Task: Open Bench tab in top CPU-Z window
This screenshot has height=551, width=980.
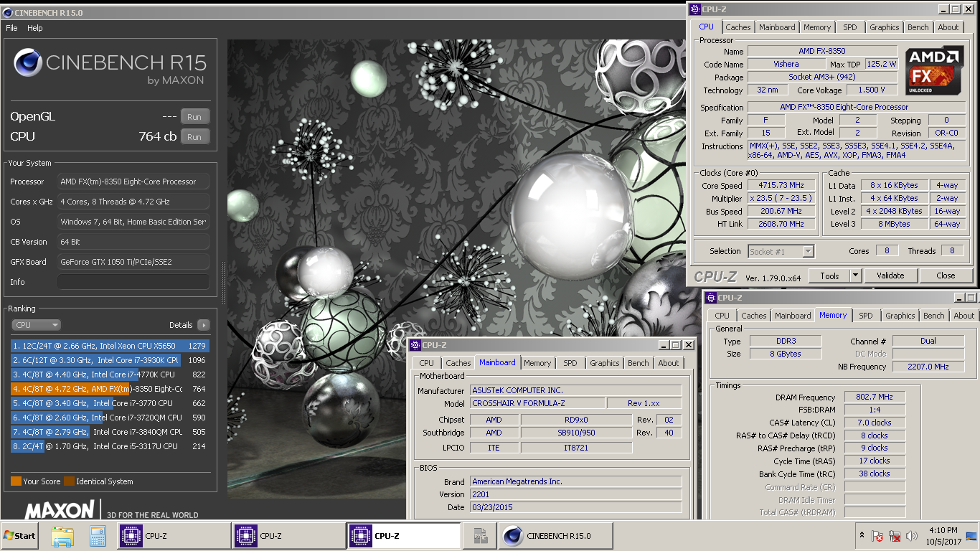Action: [918, 27]
